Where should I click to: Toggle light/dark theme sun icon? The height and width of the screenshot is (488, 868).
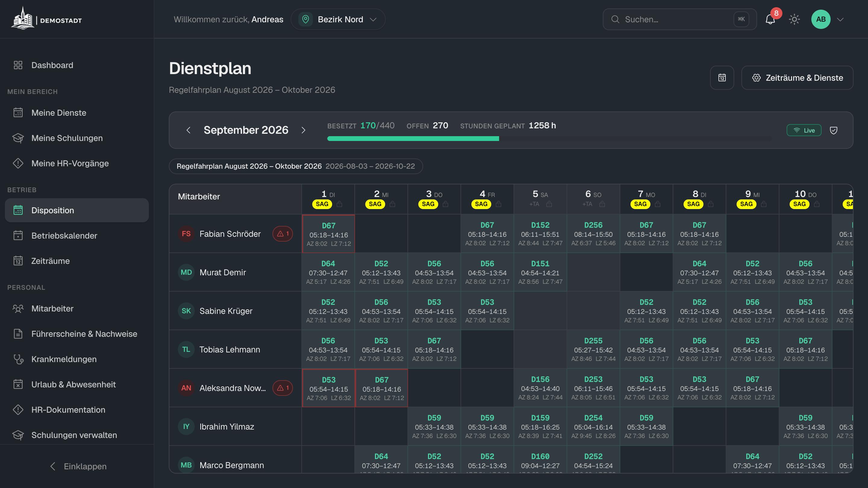tap(794, 20)
